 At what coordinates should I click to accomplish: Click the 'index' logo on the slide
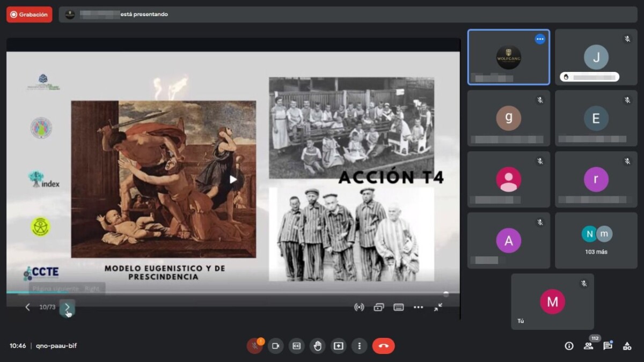(43, 180)
